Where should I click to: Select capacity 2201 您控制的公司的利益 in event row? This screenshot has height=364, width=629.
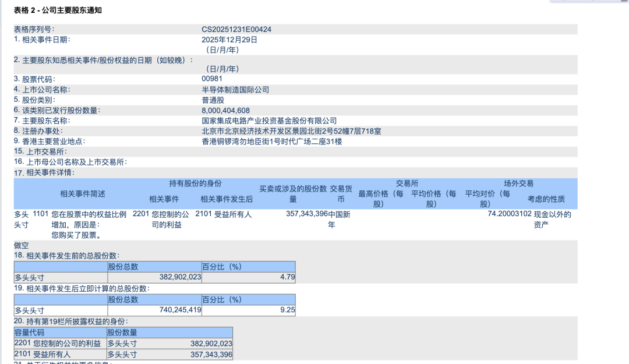click(x=161, y=220)
